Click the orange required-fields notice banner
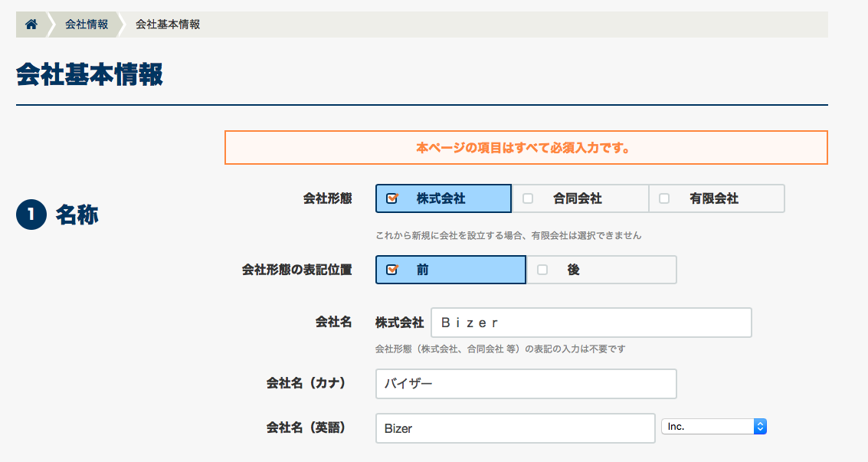The width and height of the screenshot is (868, 462). pos(526,148)
